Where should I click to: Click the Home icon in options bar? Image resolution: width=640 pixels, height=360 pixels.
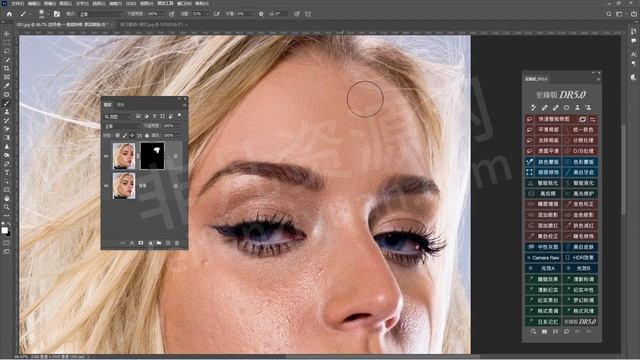(x=9, y=14)
